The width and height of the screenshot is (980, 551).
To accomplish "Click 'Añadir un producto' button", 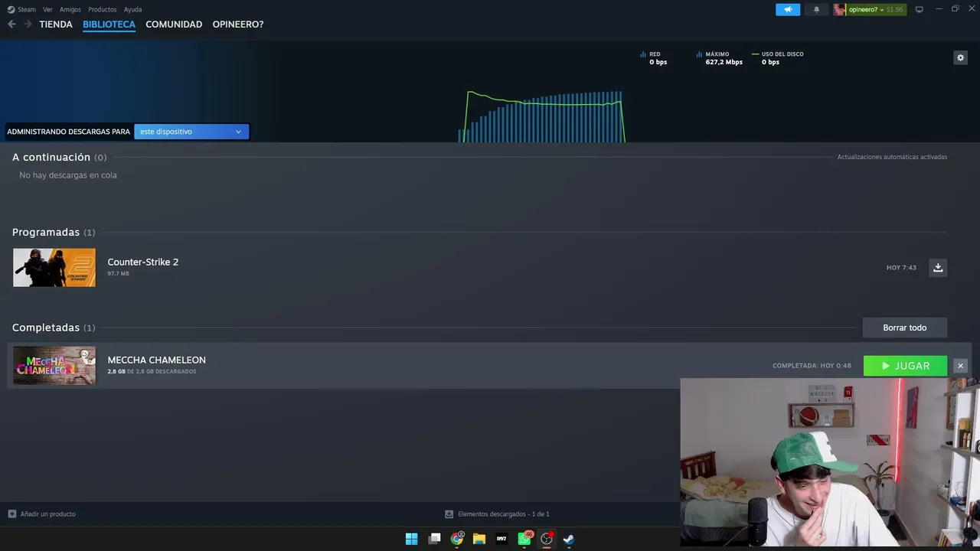I will pyautogui.click(x=42, y=514).
